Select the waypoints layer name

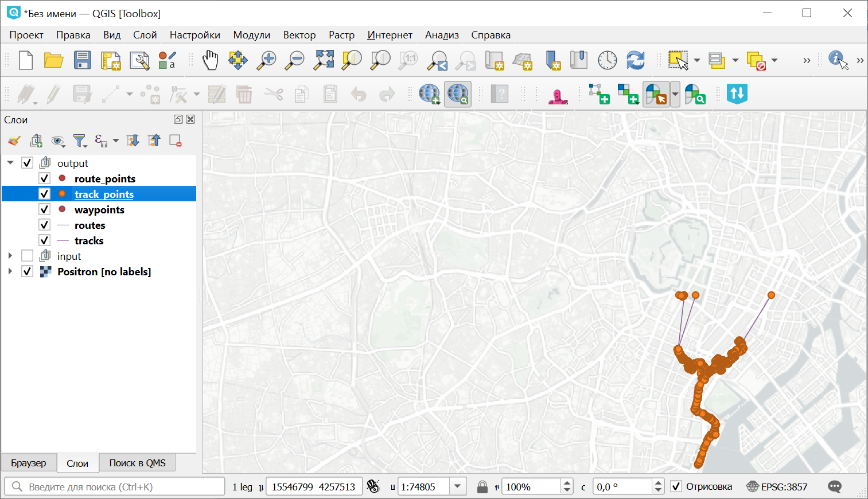coord(99,210)
